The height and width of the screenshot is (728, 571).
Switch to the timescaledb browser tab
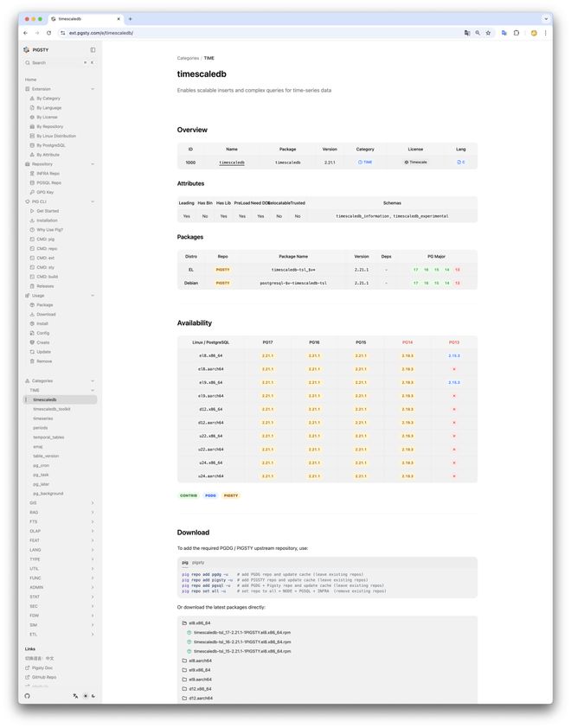coord(86,19)
